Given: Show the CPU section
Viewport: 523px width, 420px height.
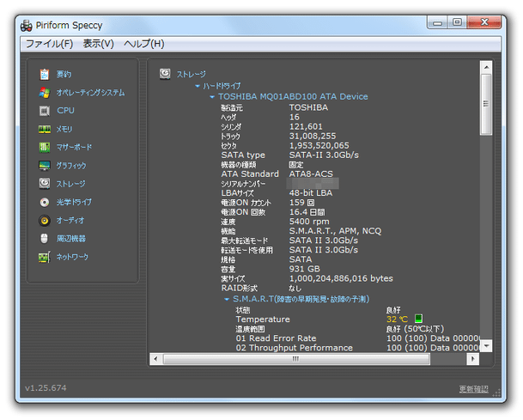Looking at the screenshot, I should 65,111.
